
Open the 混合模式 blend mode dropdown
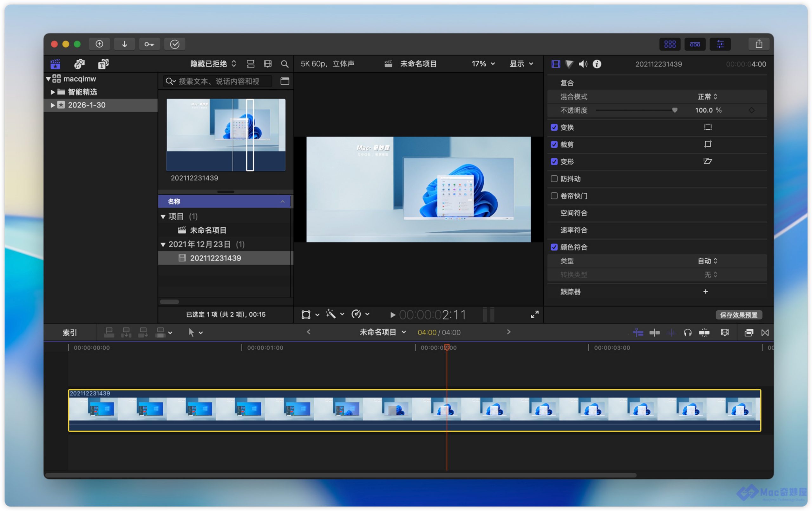(x=707, y=97)
